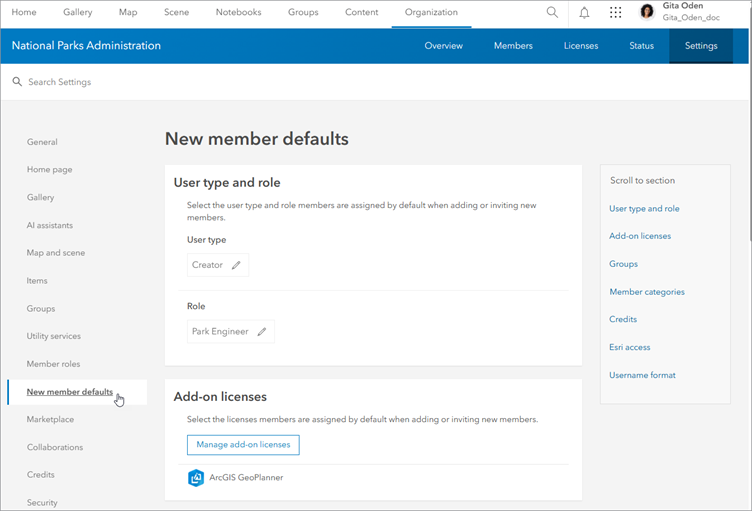The height and width of the screenshot is (511, 752).
Task: Type in the Search Settings field
Action: (200, 82)
